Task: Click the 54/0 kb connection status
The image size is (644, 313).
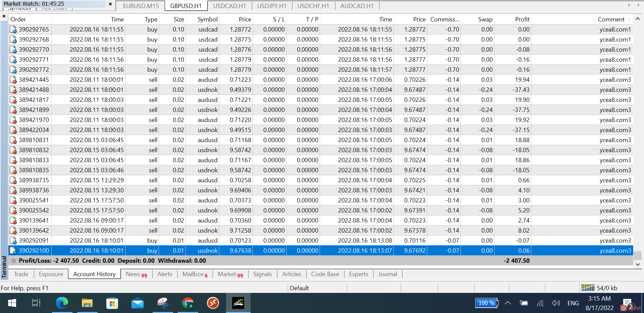Action: [x=607, y=288]
